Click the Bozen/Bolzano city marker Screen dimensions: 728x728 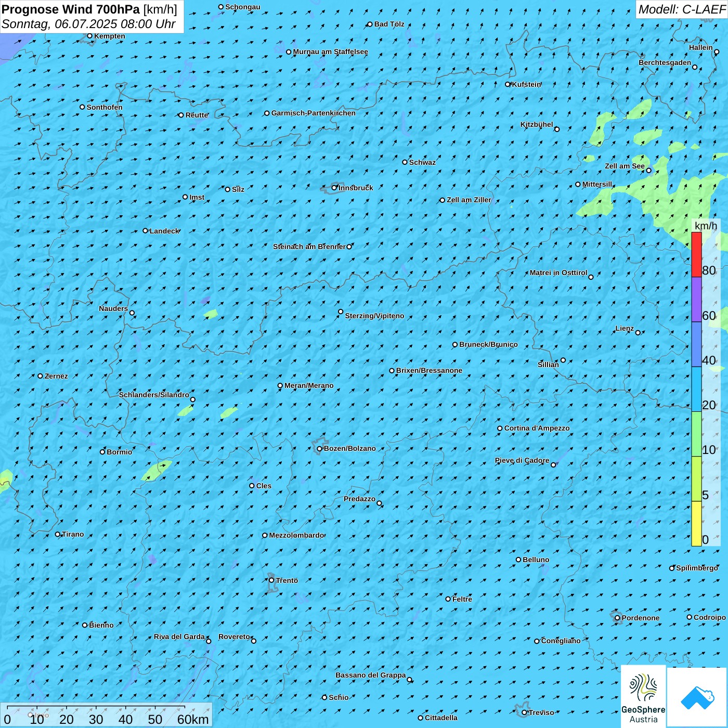tap(320, 449)
